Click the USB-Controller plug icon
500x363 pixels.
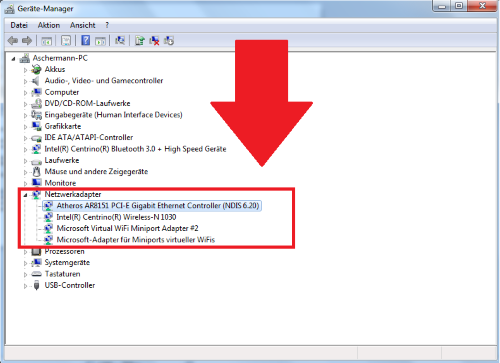coord(36,285)
